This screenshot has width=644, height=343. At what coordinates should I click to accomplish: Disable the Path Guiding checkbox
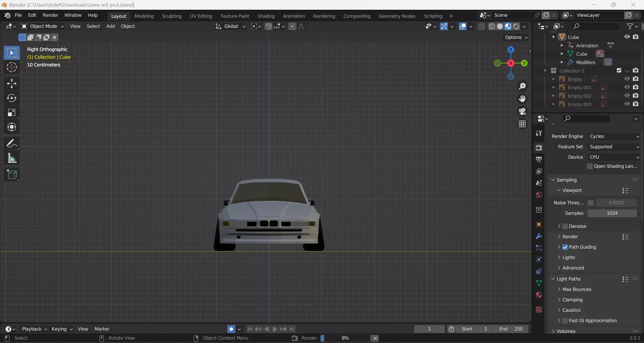[565, 247]
